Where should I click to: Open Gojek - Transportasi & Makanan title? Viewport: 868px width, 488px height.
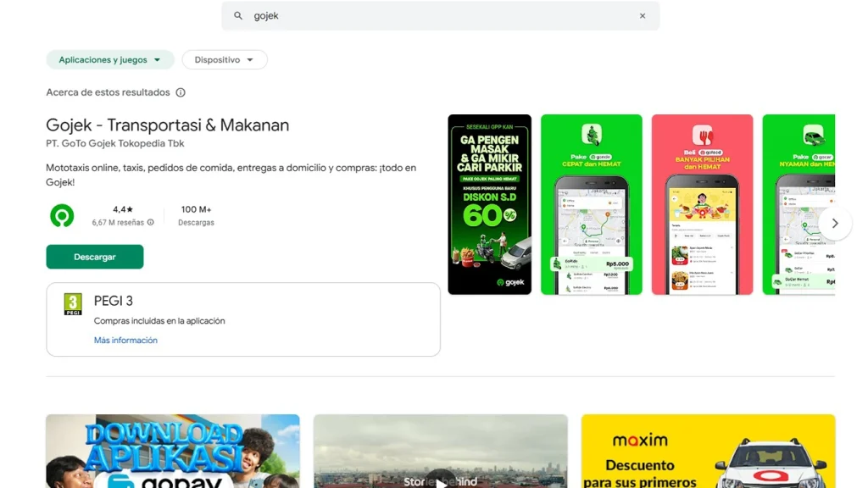point(167,125)
